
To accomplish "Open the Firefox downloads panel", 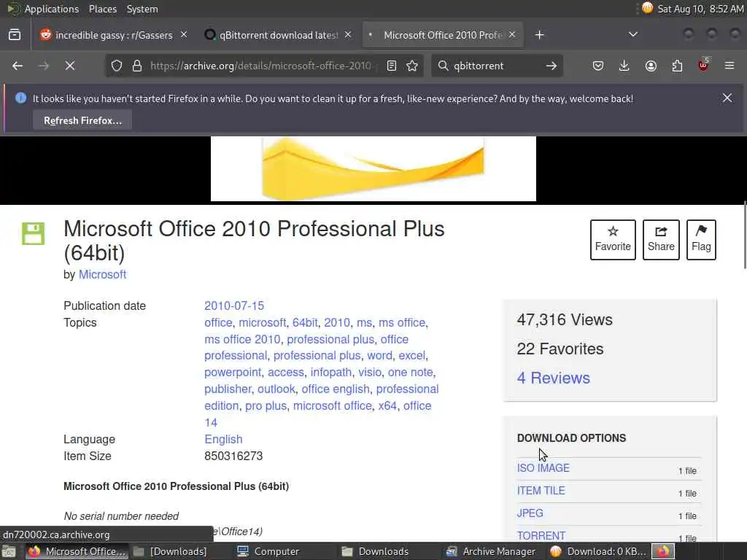I will click(x=624, y=66).
